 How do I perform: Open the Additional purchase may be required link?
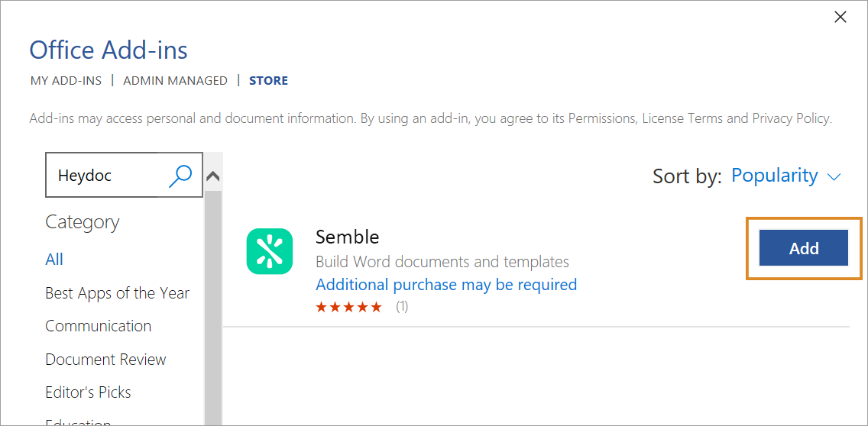point(446,285)
